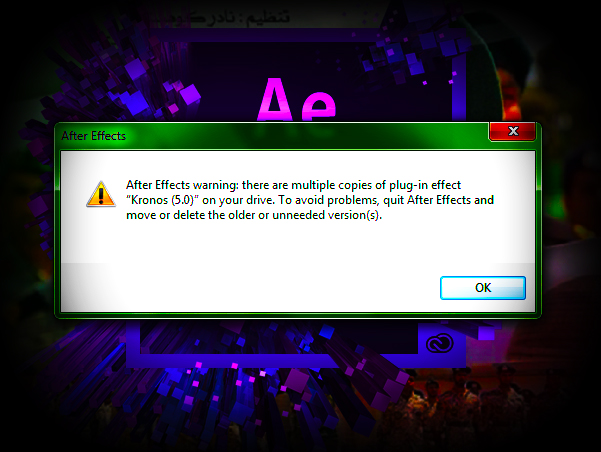Click the "After Effects" dialog title text
The image size is (601, 452).
(x=94, y=136)
